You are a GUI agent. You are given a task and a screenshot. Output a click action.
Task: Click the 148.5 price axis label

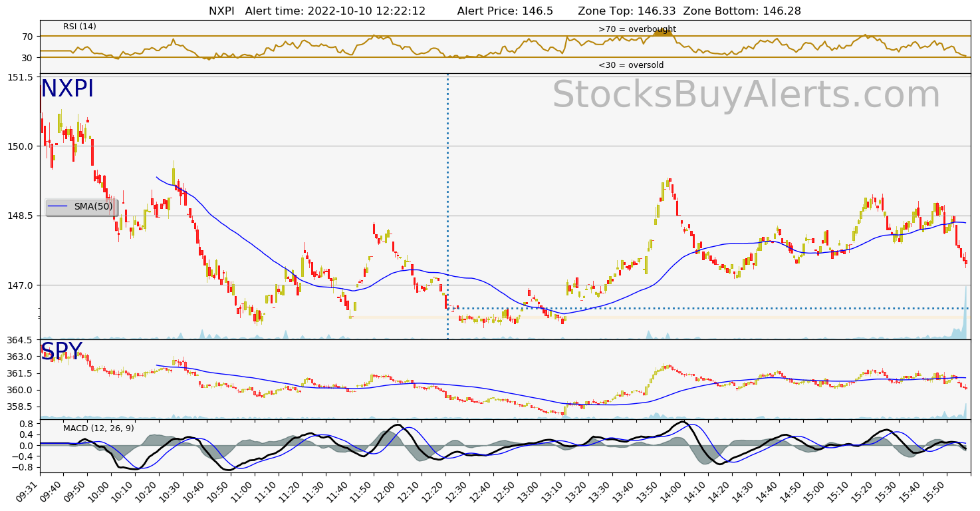point(21,216)
